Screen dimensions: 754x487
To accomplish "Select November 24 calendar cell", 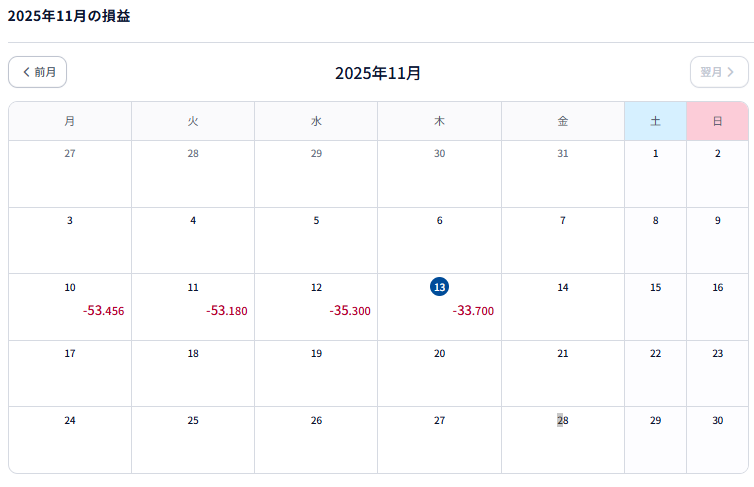I will (69, 438).
